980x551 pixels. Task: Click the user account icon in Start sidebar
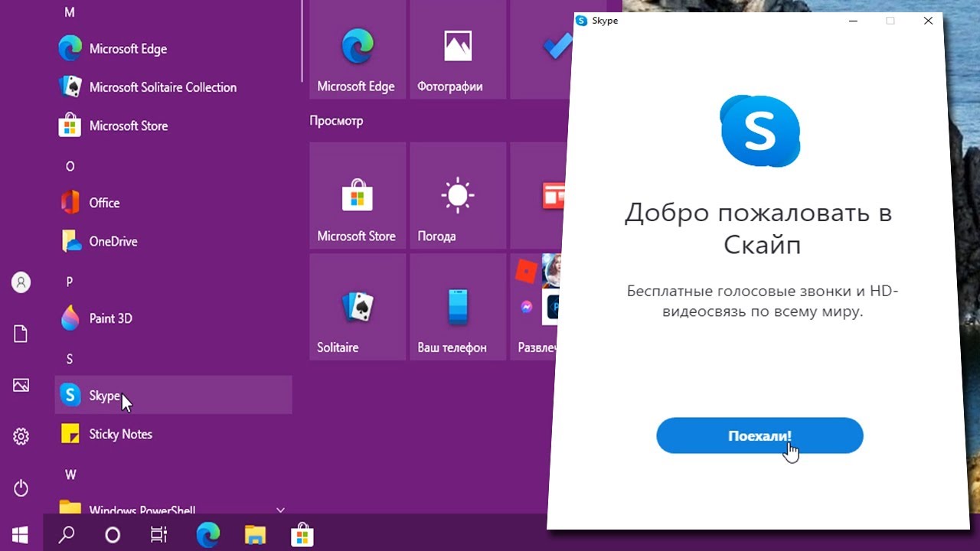(x=21, y=282)
